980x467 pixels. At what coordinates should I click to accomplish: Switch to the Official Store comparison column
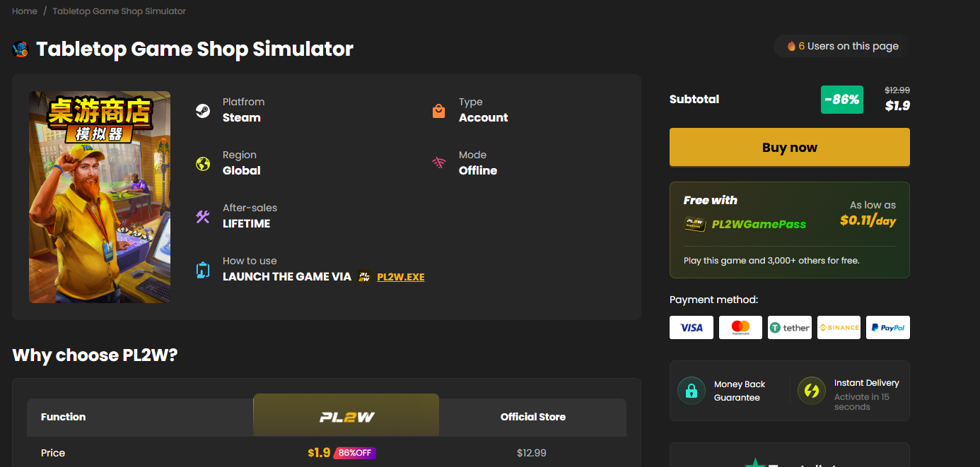(x=532, y=417)
